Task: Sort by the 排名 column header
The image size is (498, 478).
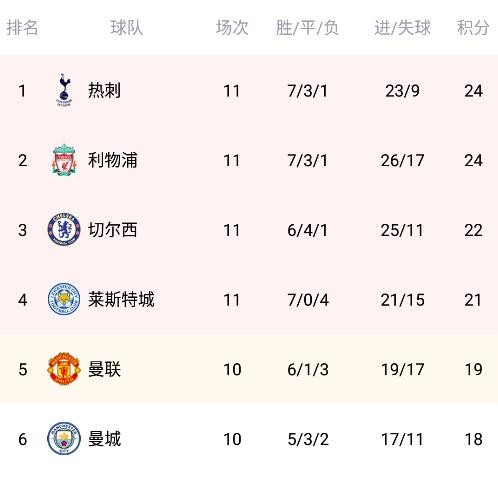Action: [22, 27]
